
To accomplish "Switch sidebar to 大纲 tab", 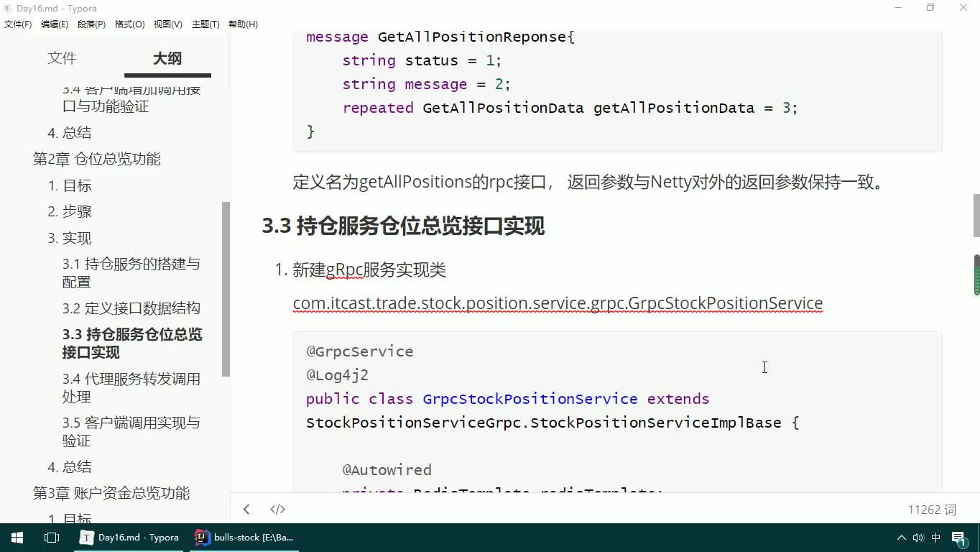I will pyautogui.click(x=167, y=58).
